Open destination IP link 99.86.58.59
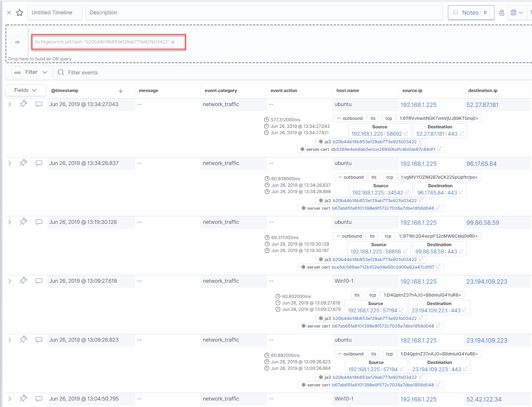Screen dimensions: 532x407 [482, 223]
